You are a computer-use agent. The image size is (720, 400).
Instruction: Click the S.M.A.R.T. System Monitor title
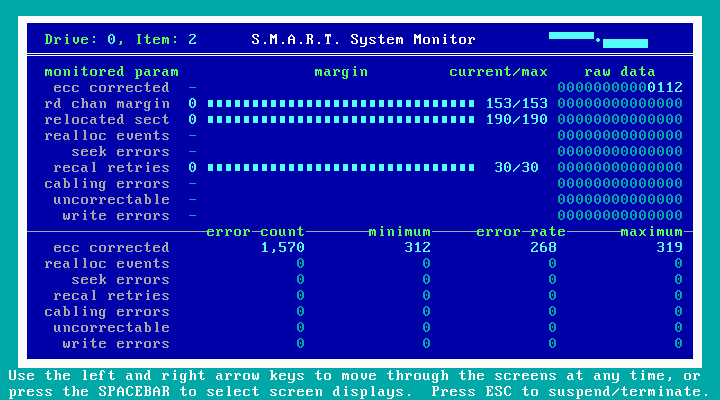pos(363,40)
